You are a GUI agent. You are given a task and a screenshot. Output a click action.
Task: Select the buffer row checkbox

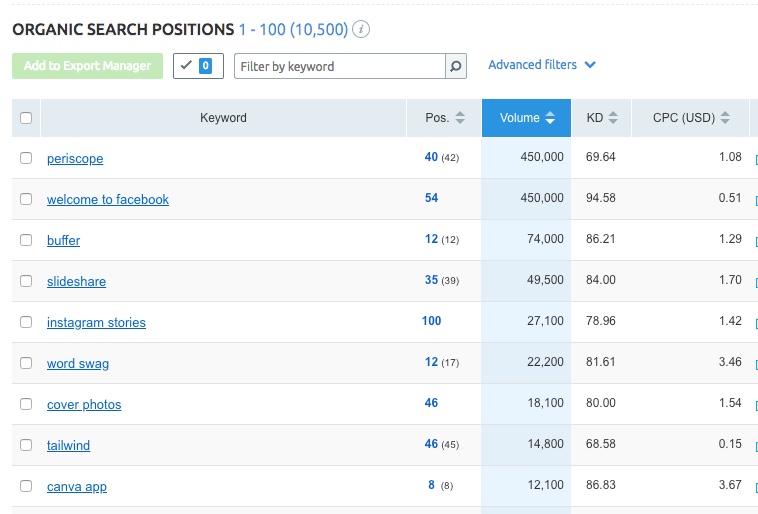point(26,240)
